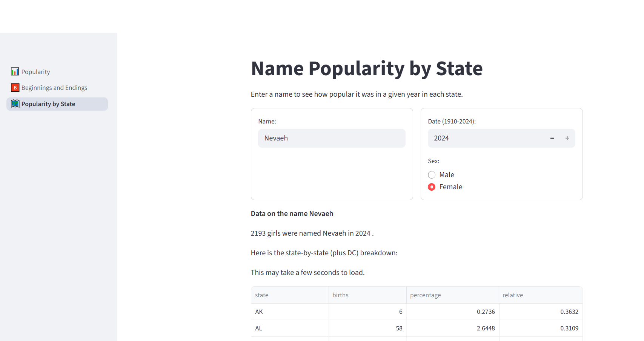Image resolution: width=644 pixels, height=341 pixels.
Task: Select the Female radio button
Action: [432, 187]
